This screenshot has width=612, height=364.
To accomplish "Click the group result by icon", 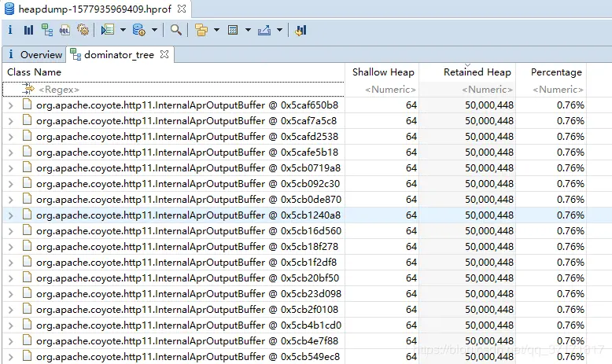I will pos(201,30).
